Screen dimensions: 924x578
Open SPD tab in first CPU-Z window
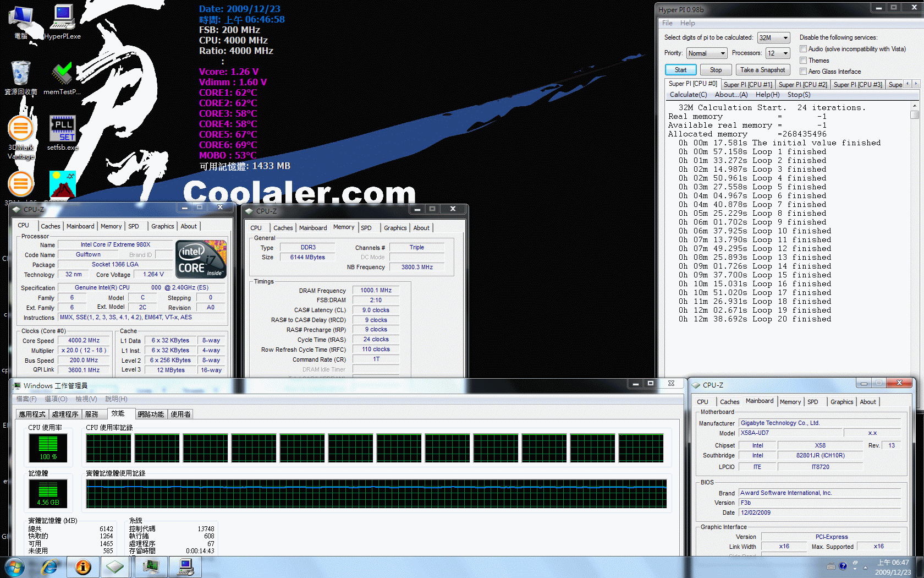pos(134,226)
